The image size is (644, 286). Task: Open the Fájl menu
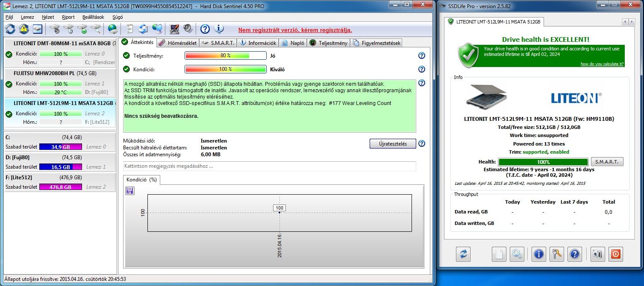pos(9,17)
